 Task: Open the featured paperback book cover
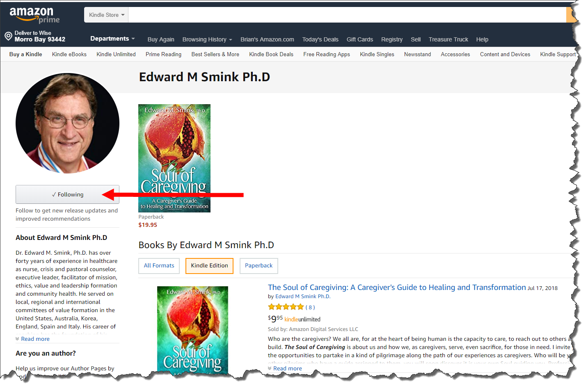point(174,158)
